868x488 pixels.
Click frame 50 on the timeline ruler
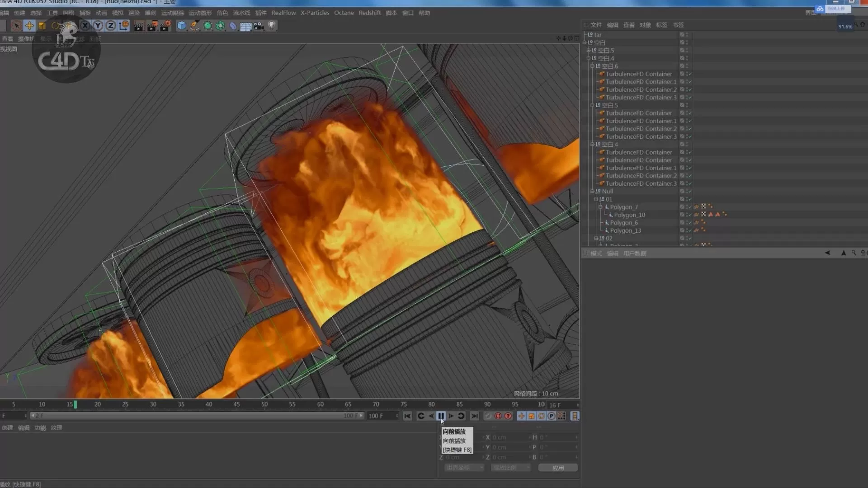264,404
